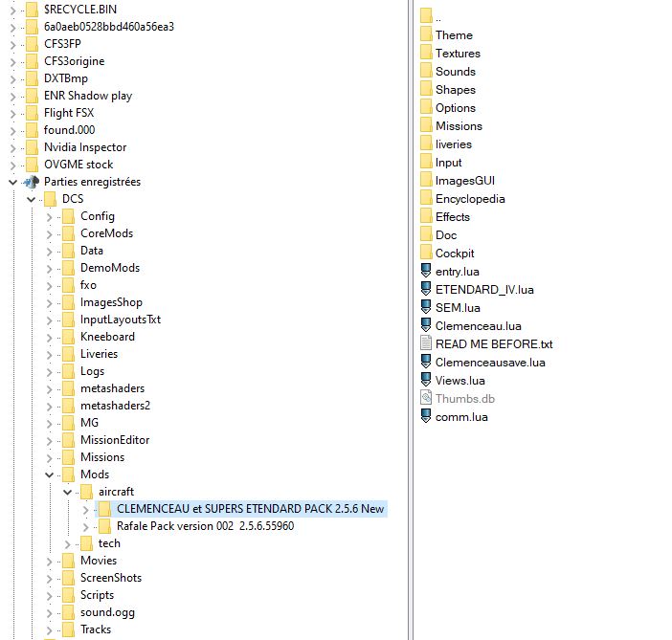Screen dimensions: 672x640
Task: Select Tracks folder in tree
Action: click(x=96, y=629)
